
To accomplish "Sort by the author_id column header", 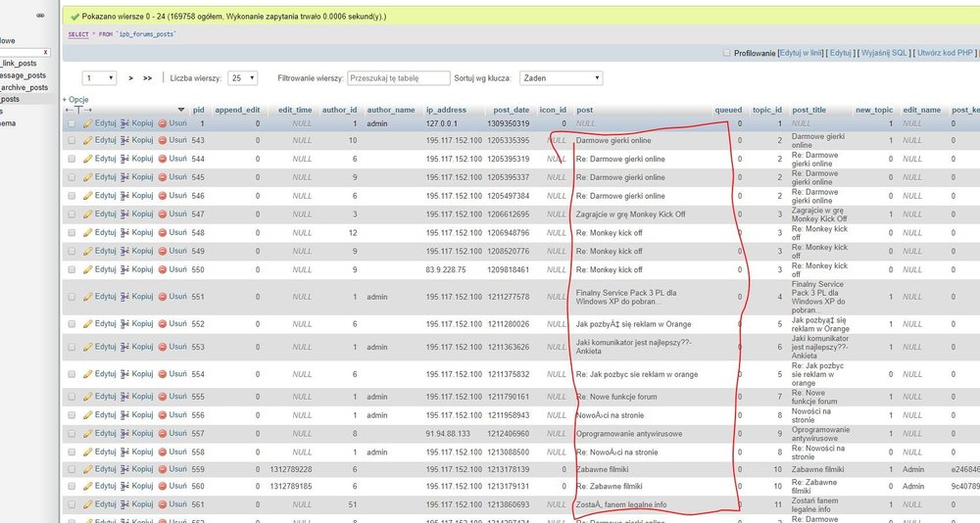I will [339, 110].
